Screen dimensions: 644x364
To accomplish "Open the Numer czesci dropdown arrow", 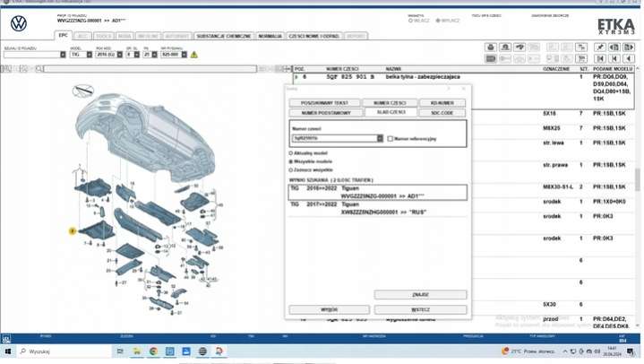I will [380, 139].
